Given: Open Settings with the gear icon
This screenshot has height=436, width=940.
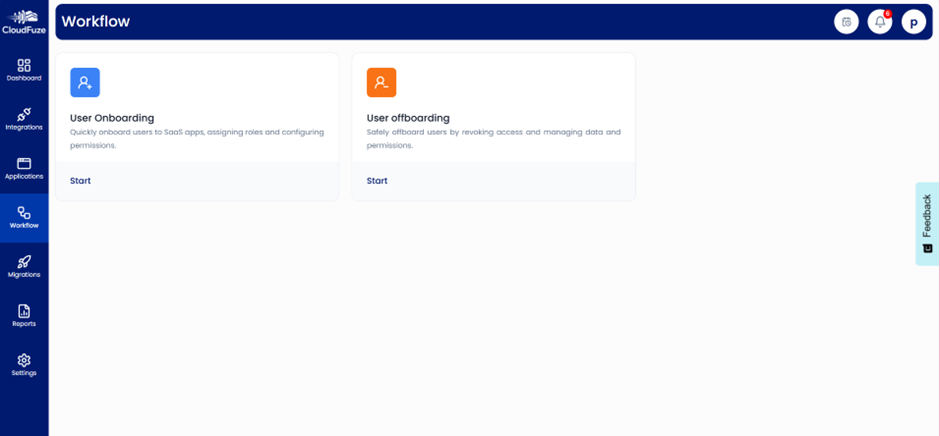Looking at the screenshot, I should tap(24, 364).
